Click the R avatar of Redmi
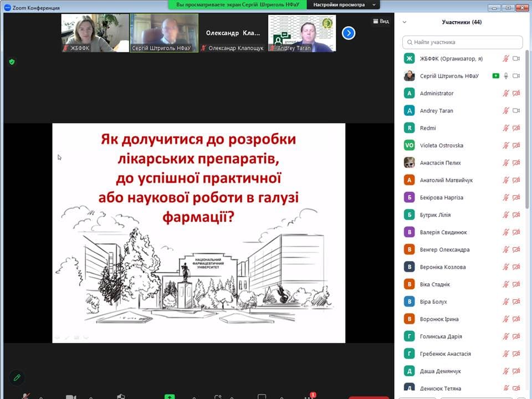The height and width of the screenshot is (399, 532). pos(409,128)
